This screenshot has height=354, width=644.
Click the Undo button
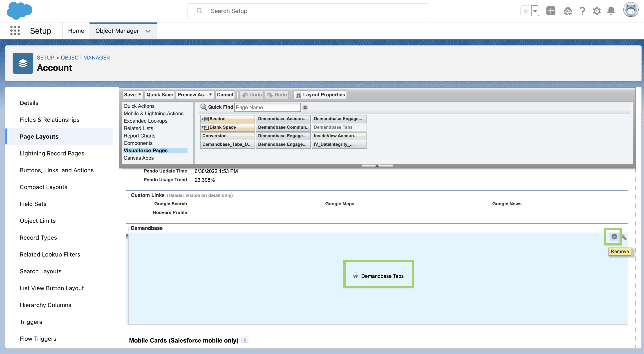pos(252,95)
